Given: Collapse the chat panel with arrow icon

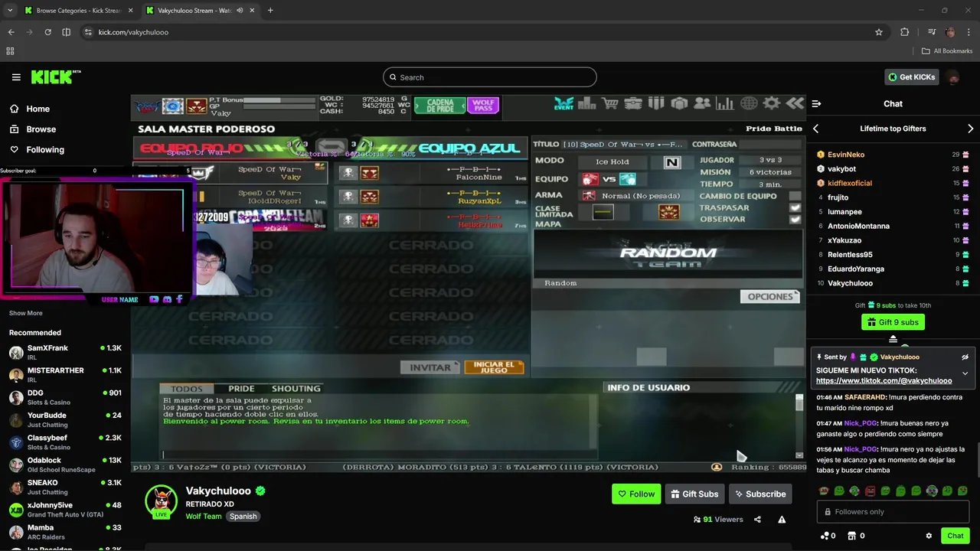Looking at the screenshot, I should click(x=816, y=103).
